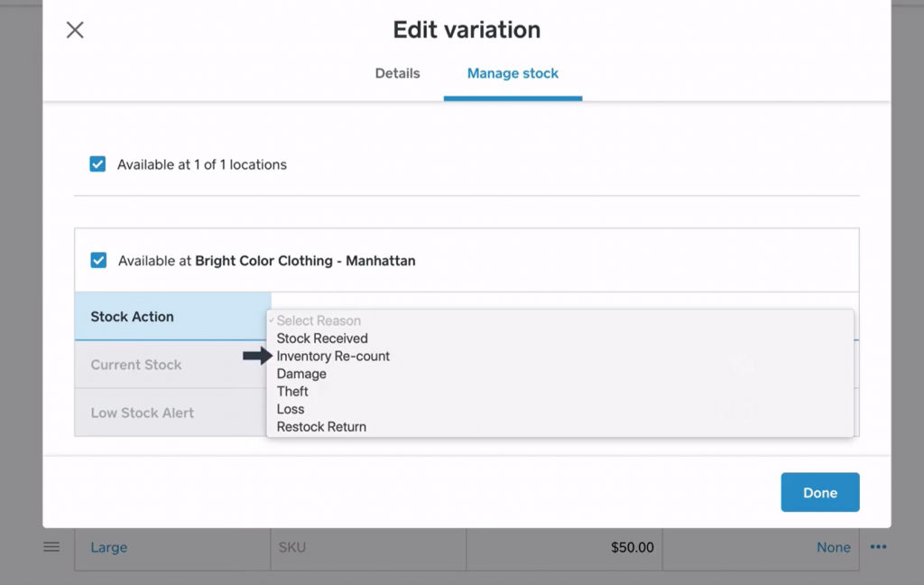Uncheck Available at 1 of 1 locations

[97, 164]
